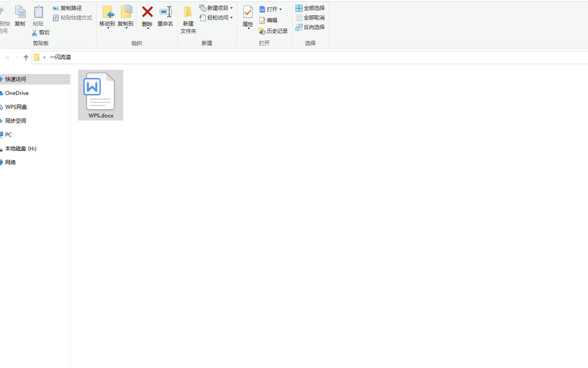Viewport: 588px width, 368px height.
Task: Click 全部取消 to clear selection
Action: click(x=310, y=17)
